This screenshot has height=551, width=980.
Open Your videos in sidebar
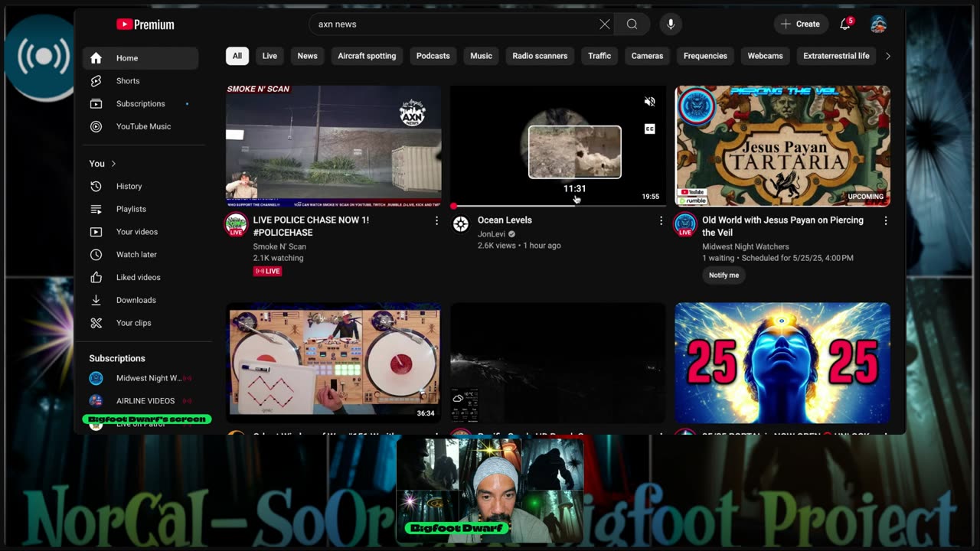pos(141,232)
